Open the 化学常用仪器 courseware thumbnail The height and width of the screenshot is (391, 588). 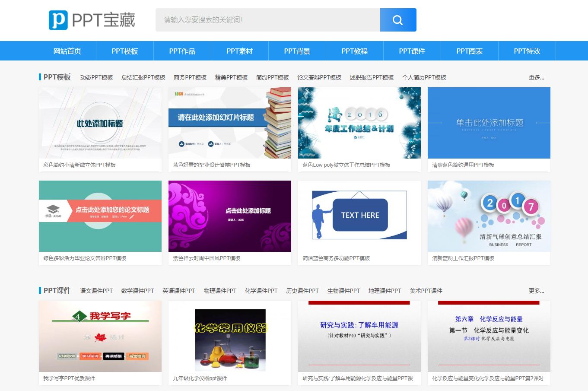pyautogui.click(x=230, y=336)
